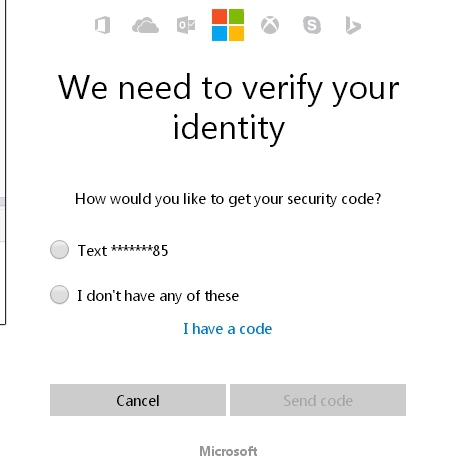Click the Bing icon
The image size is (475, 468).
(353, 26)
